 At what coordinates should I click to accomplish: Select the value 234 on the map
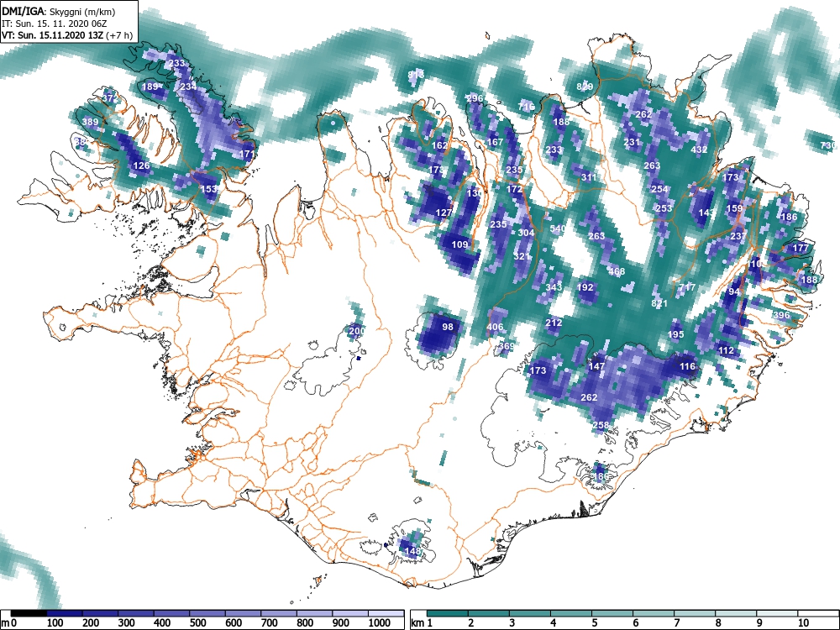click(x=188, y=87)
